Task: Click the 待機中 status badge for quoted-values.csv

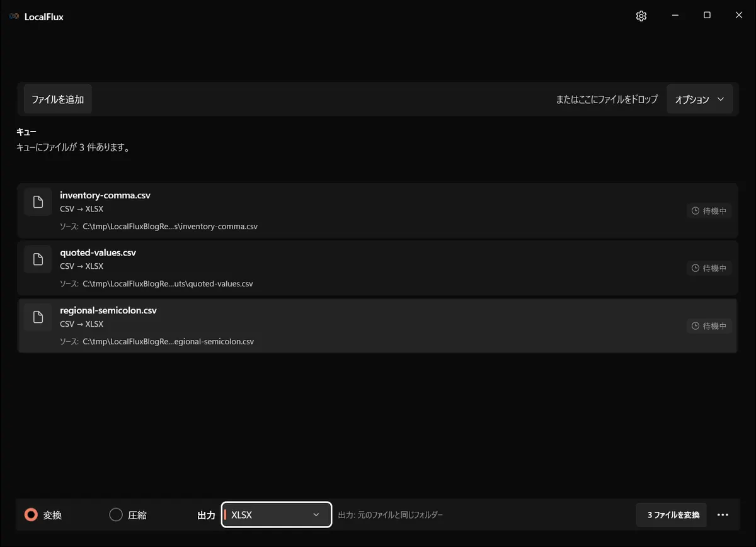Action: 709,268
